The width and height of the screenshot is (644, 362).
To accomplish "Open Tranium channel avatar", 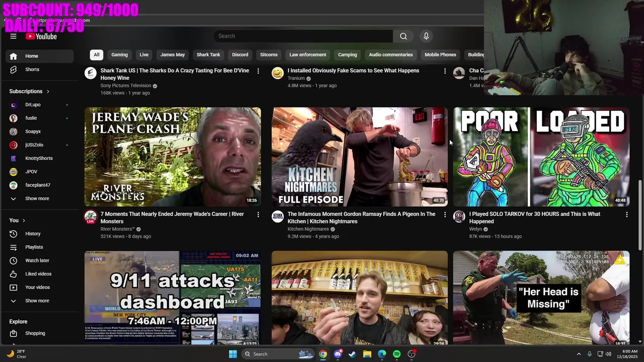I will click(x=278, y=73).
